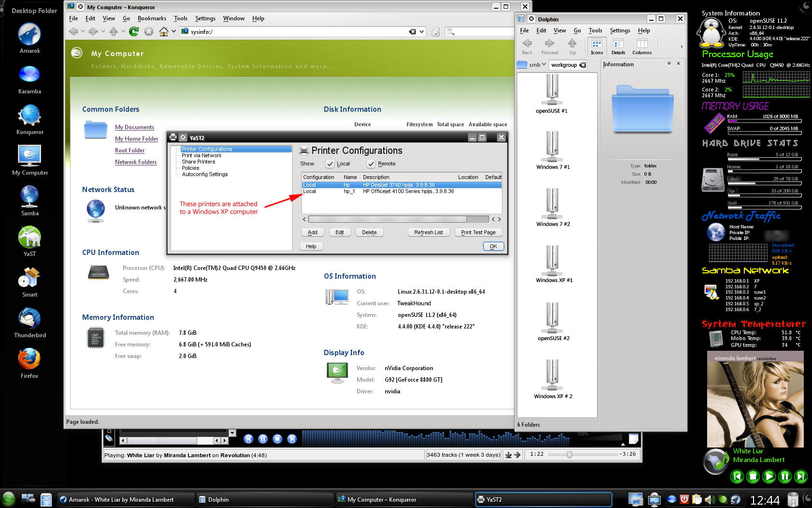Open the KDE application launcher

pyautogui.click(x=8, y=499)
